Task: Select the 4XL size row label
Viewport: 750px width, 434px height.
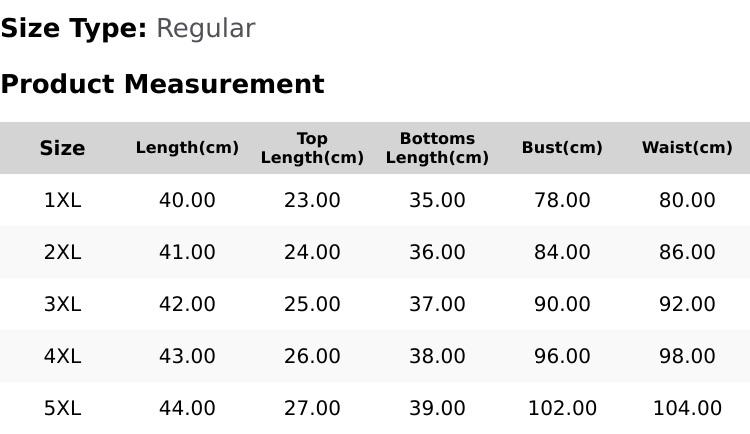Action: 62,356
